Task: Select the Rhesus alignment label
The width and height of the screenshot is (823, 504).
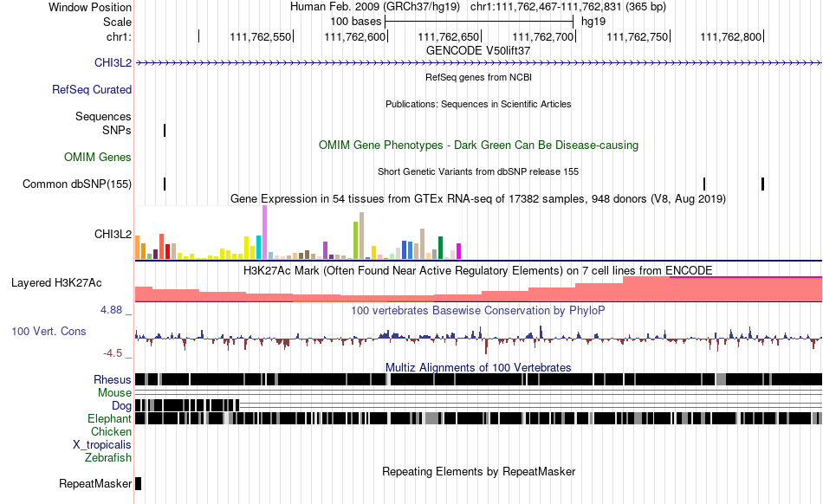Action: tap(113, 379)
